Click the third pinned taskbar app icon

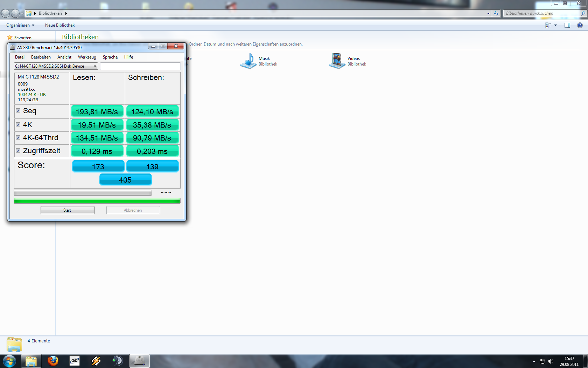[75, 361]
